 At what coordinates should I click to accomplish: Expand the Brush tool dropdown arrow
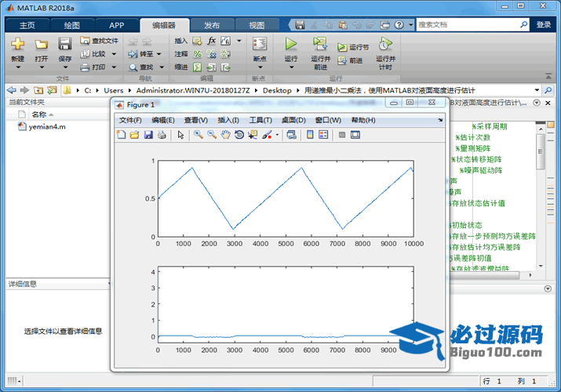[x=276, y=135]
